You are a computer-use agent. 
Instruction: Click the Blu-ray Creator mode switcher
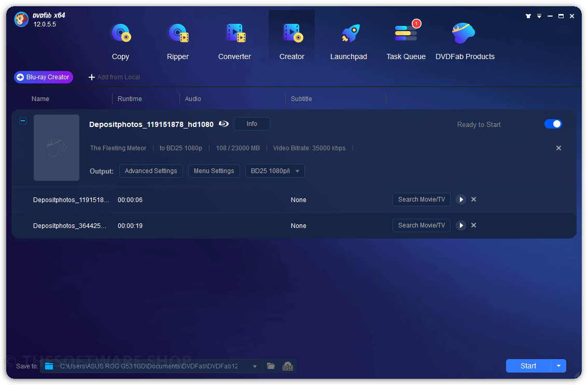coord(44,77)
